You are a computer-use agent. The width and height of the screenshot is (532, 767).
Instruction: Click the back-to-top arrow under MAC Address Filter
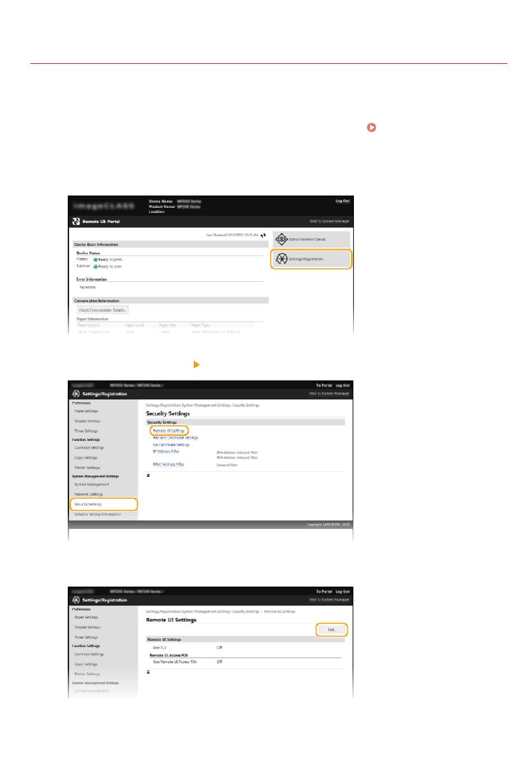[x=148, y=475]
